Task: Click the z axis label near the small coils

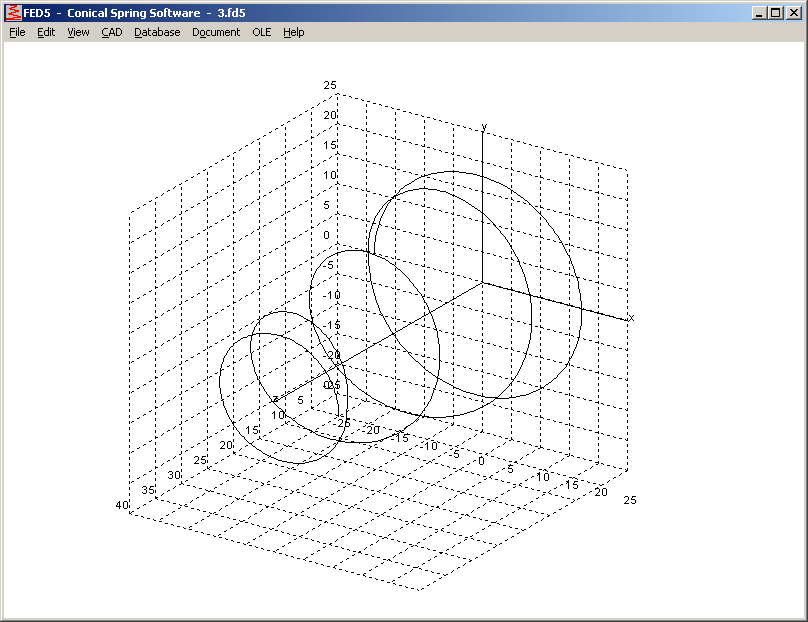Action: 275,398
